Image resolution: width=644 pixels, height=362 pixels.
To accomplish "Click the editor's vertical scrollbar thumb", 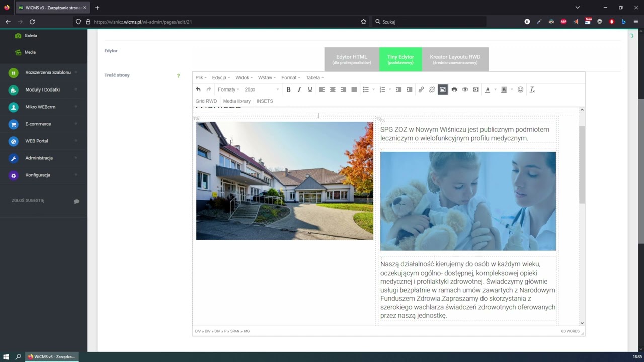I will (x=582, y=164).
